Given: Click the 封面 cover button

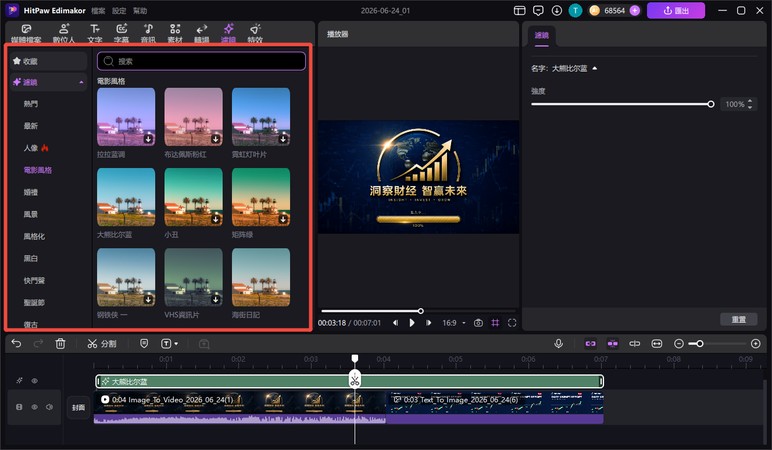Looking at the screenshot, I should click(x=78, y=408).
